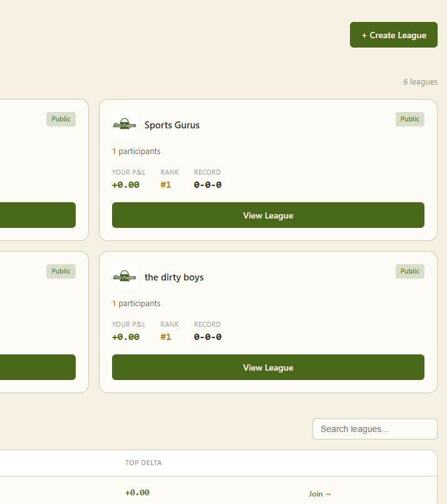Click the dirty boys record 0-0-0
447x504 pixels.
coord(208,337)
